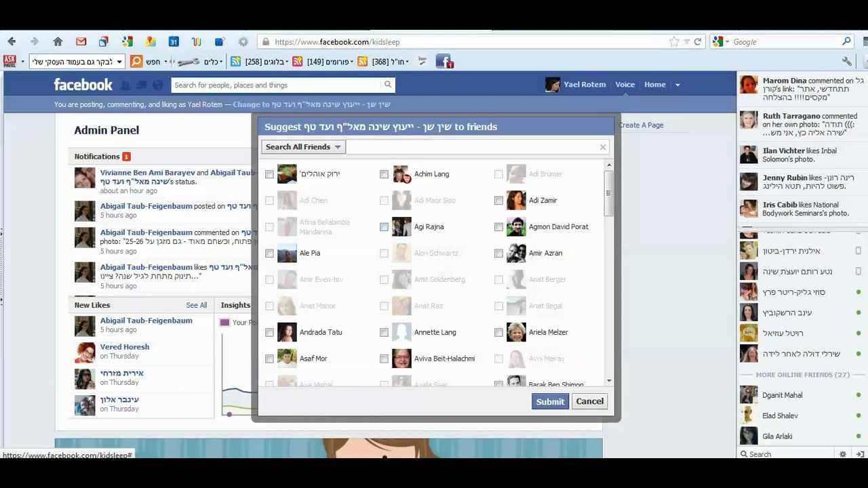Tick the checkbox for Adi Zamir
The image size is (868, 488).
tap(498, 201)
